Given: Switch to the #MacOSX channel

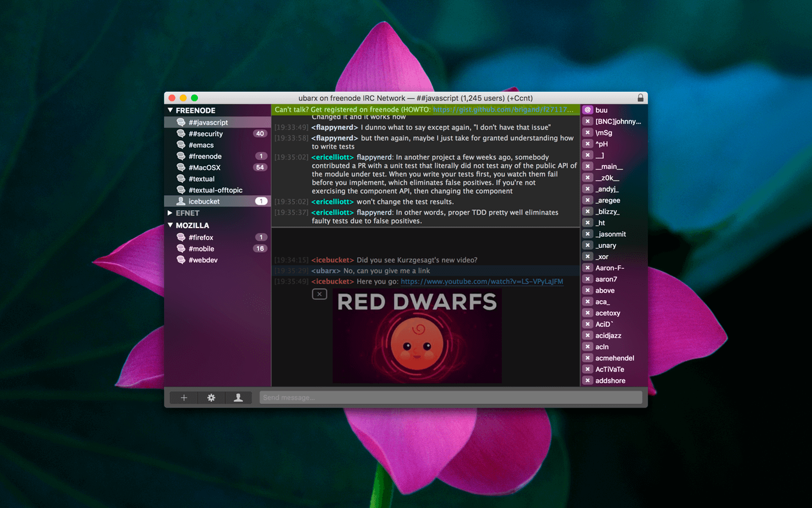Looking at the screenshot, I should point(205,168).
